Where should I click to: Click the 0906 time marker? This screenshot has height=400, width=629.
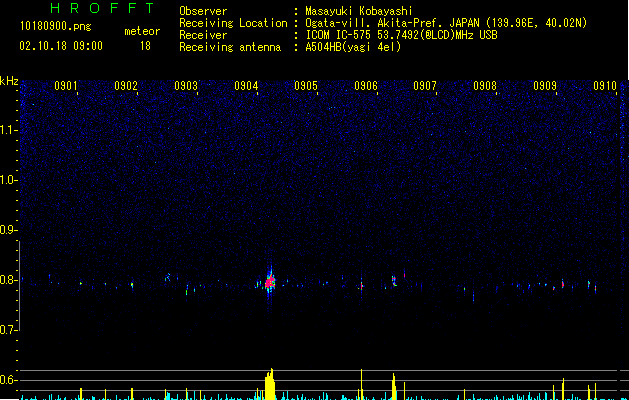coord(366,86)
